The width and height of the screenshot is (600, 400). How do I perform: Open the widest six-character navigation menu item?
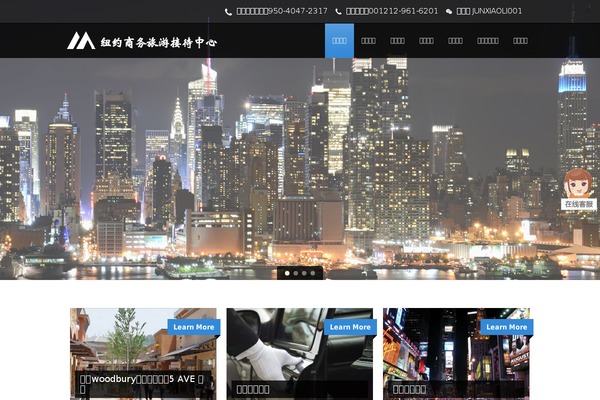(488, 41)
